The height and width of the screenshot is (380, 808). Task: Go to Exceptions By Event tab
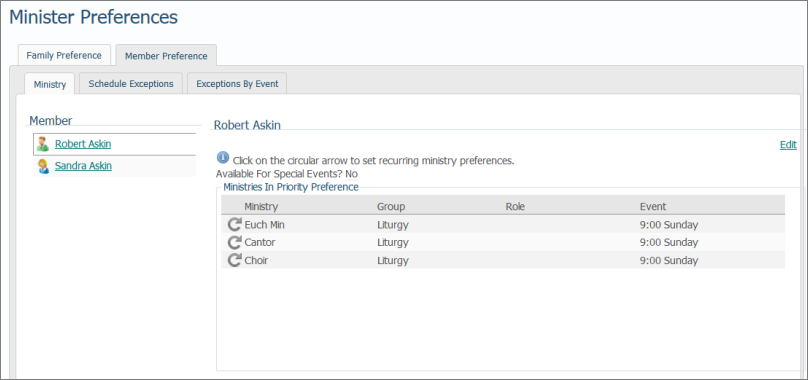(x=237, y=84)
